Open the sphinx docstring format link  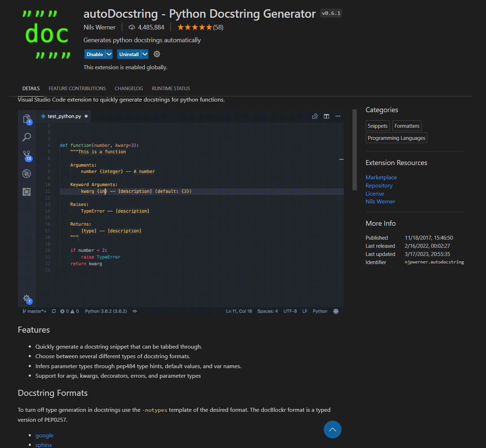point(44,445)
